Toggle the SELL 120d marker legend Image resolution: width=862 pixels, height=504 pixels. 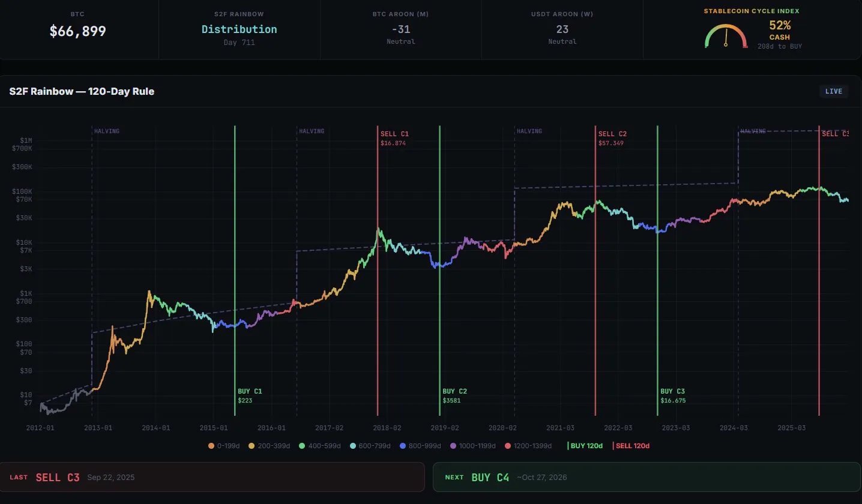tap(631, 446)
